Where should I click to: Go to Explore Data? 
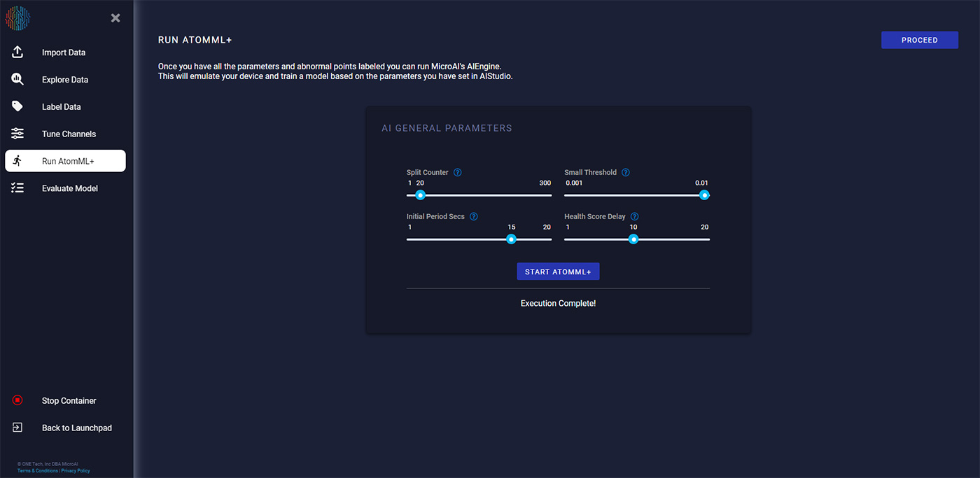65,80
